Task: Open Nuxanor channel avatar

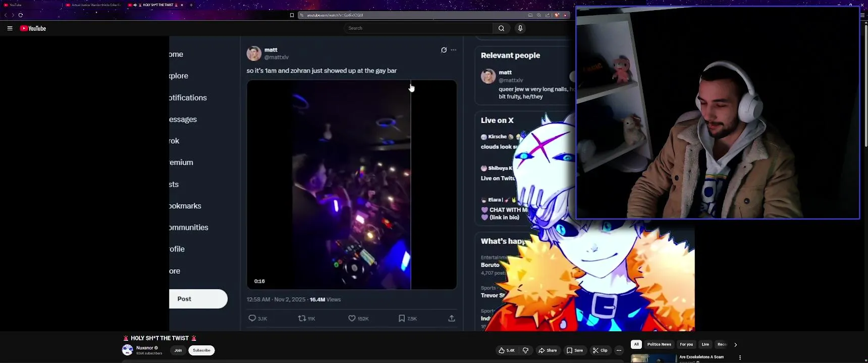Action: coord(128,350)
